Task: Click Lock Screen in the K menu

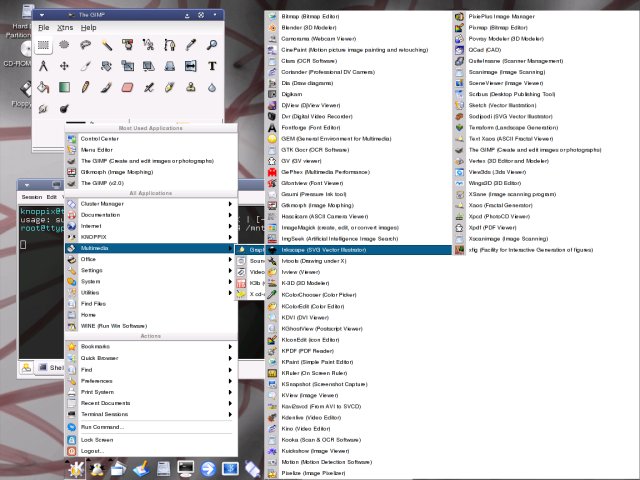Action: 151,440
